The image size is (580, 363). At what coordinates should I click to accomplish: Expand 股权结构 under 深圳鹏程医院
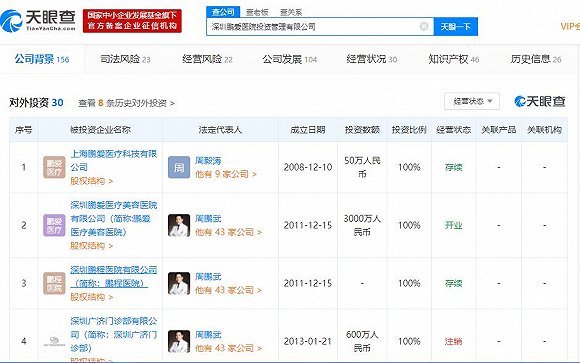(x=92, y=297)
